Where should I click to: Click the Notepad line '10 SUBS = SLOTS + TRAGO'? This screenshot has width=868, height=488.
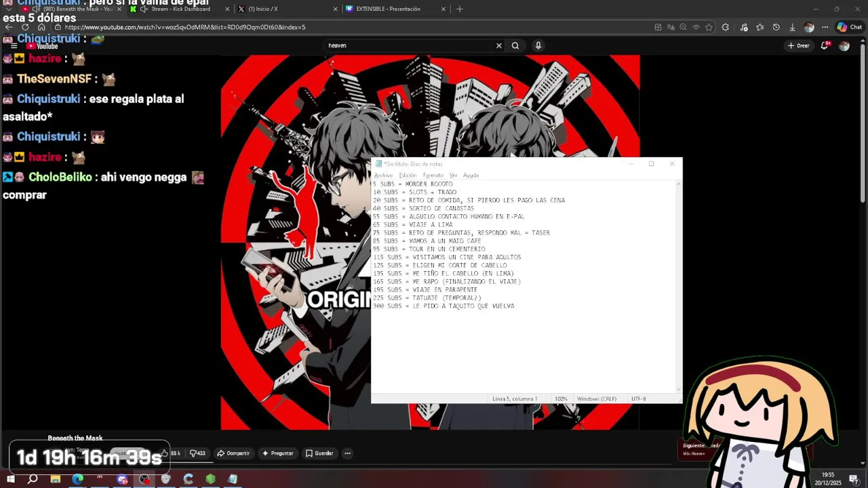[x=414, y=192]
